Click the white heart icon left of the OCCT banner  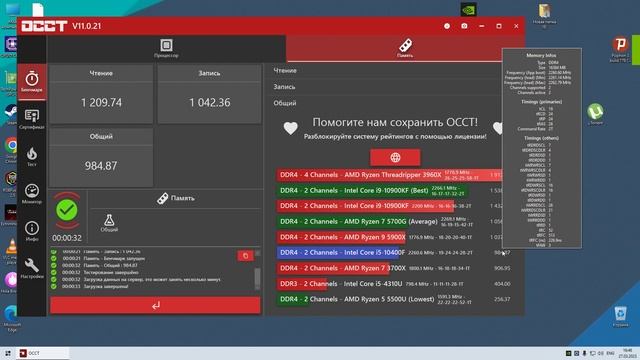[x=291, y=128]
